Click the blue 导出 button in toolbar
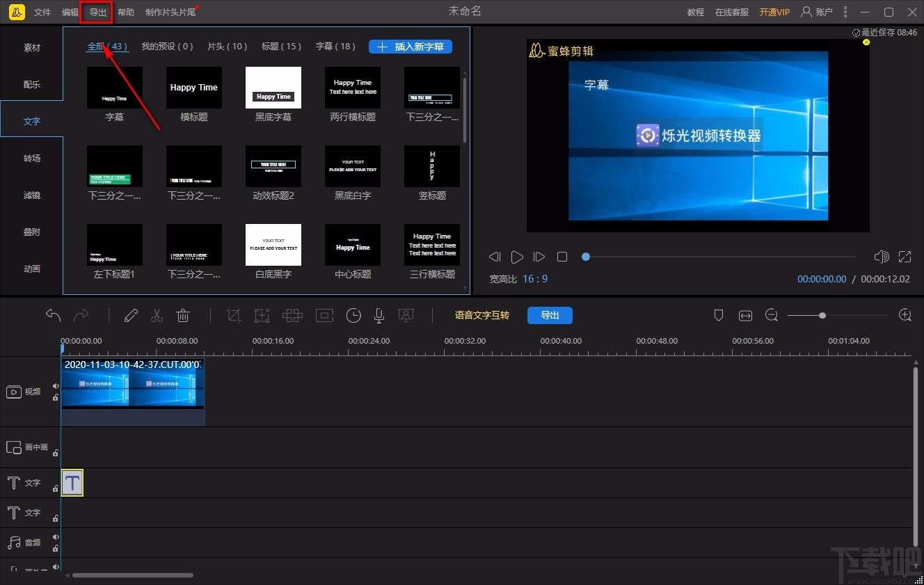 [x=550, y=315]
